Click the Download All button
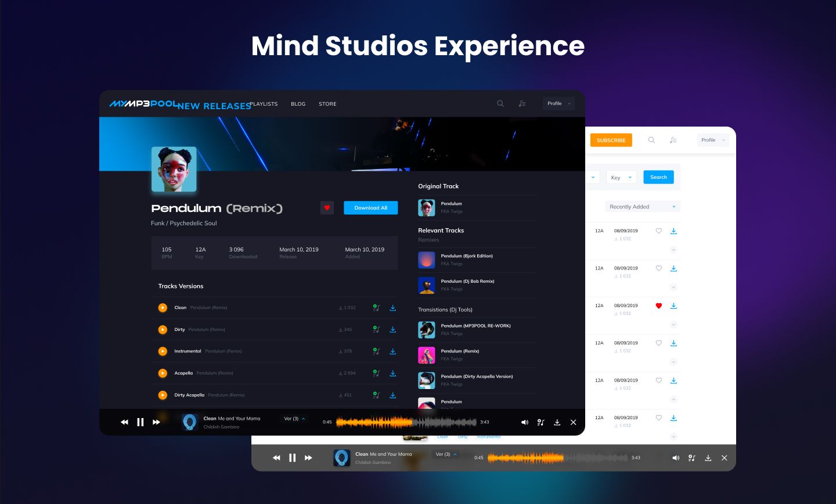This screenshot has width=836, height=504. click(x=370, y=208)
